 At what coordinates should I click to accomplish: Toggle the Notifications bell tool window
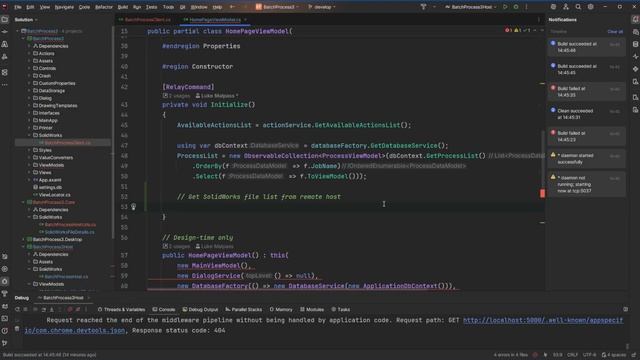(x=635, y=20)
